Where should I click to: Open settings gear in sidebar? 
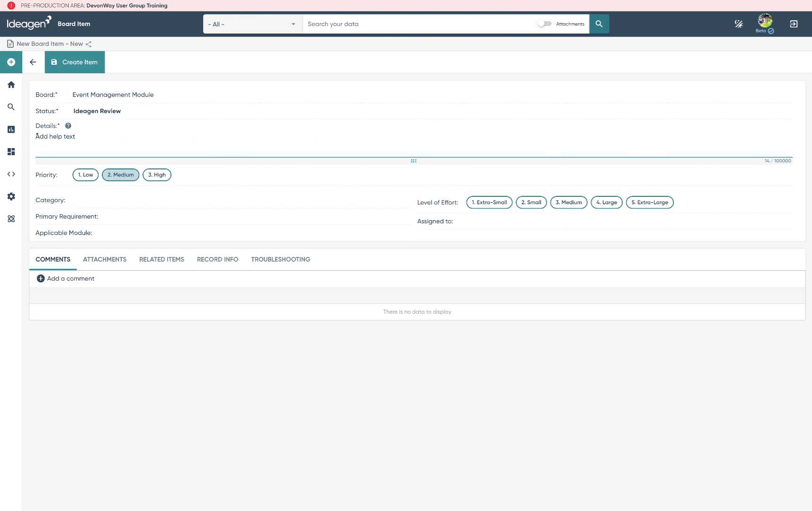(x=11, y=196)
